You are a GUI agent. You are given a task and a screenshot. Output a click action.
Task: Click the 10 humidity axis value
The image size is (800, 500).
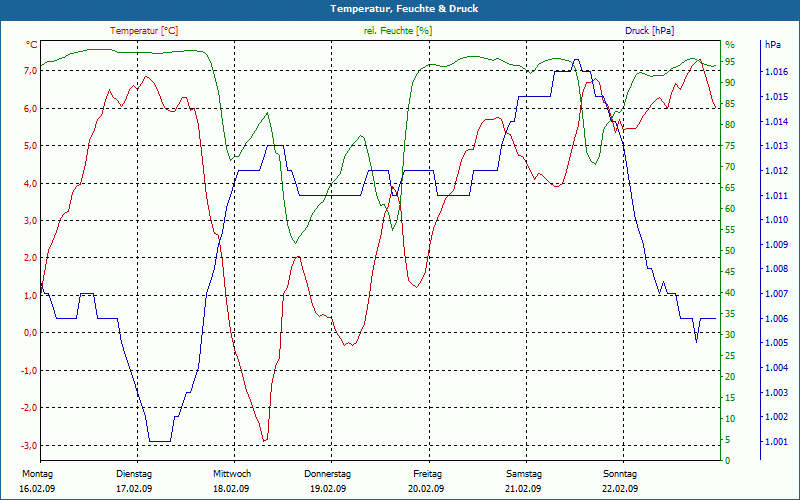(730, 418)
